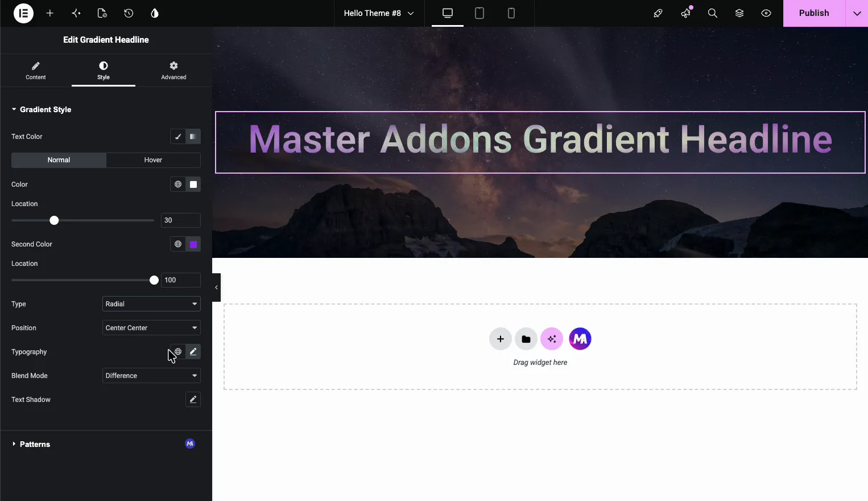Open the Elementor logo menu
The width and height of the screenshot is (868, 501).
[x=23, y=13]
